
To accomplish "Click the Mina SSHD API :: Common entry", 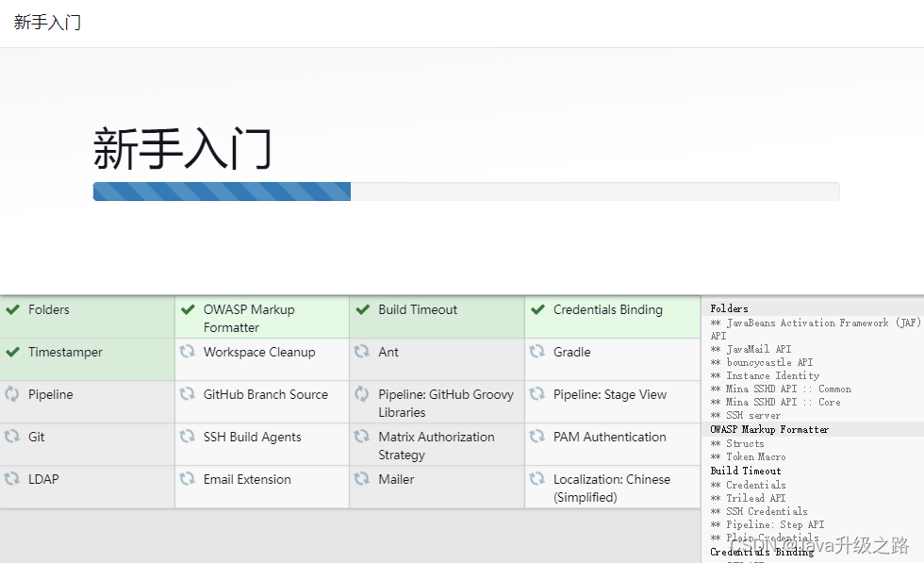I will (781, 389).
